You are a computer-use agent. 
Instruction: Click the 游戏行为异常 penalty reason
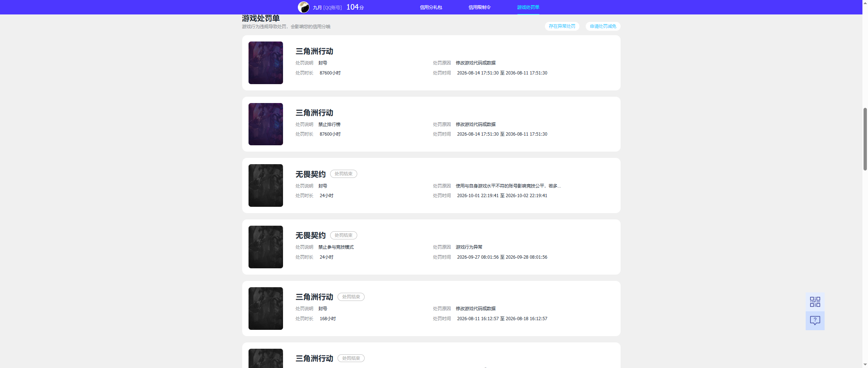point(469,247)
